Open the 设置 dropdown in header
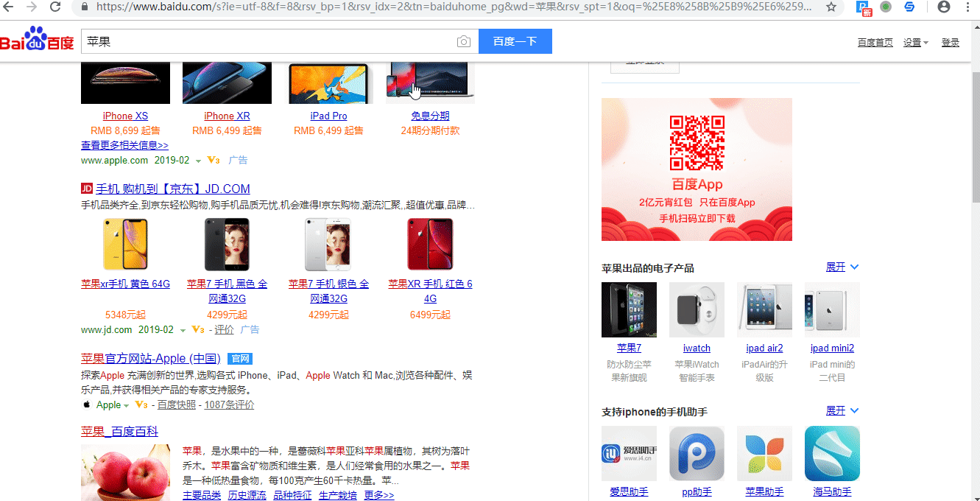 tap(915, 43)
